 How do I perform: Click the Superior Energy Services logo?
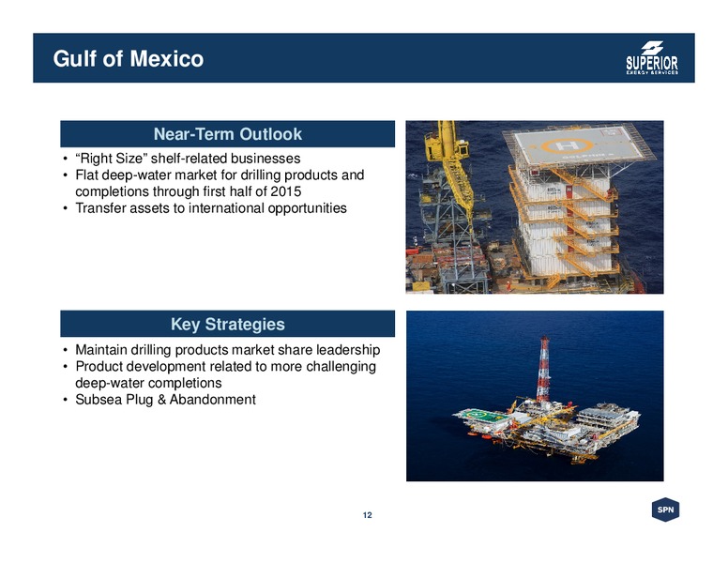pos(652,57)
